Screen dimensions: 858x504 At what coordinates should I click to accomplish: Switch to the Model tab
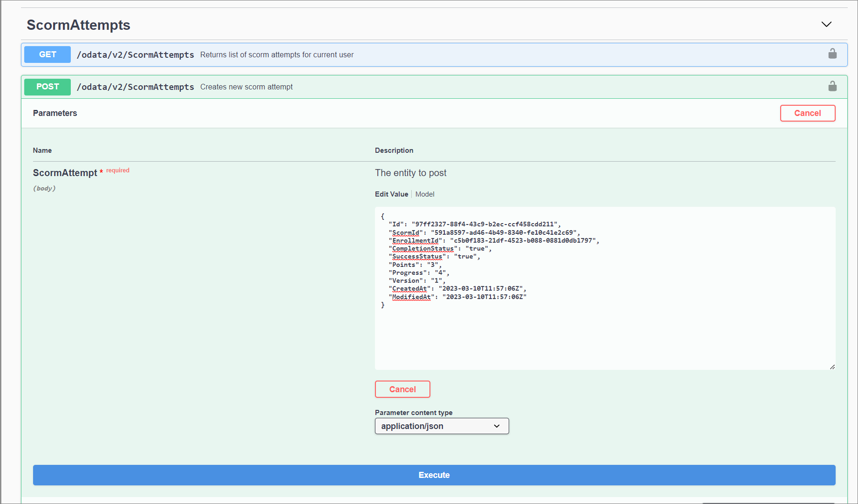click(424, 194)
